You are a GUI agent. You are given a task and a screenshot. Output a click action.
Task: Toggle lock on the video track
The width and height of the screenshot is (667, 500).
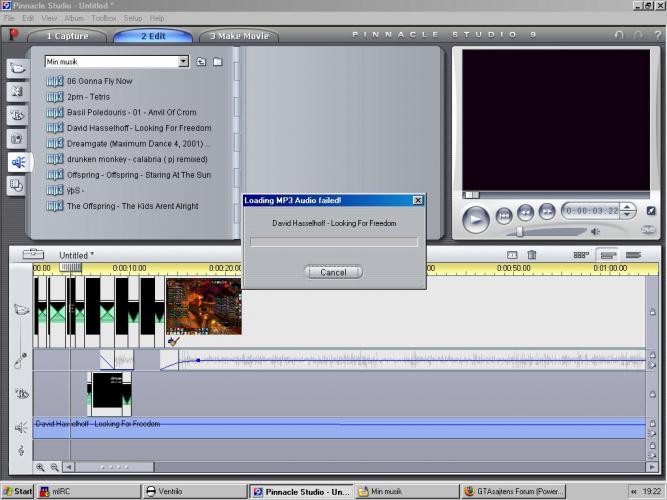click(652, 311)
